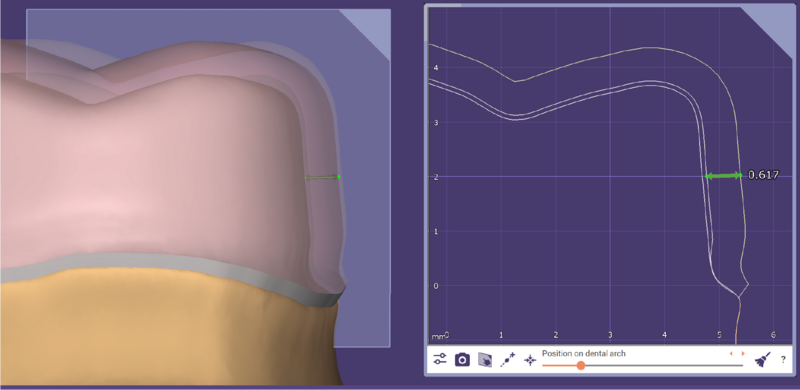This screenshot has width=800, height=390.
Task: Step position right with the orange arrow
Action: click(743, 353)
